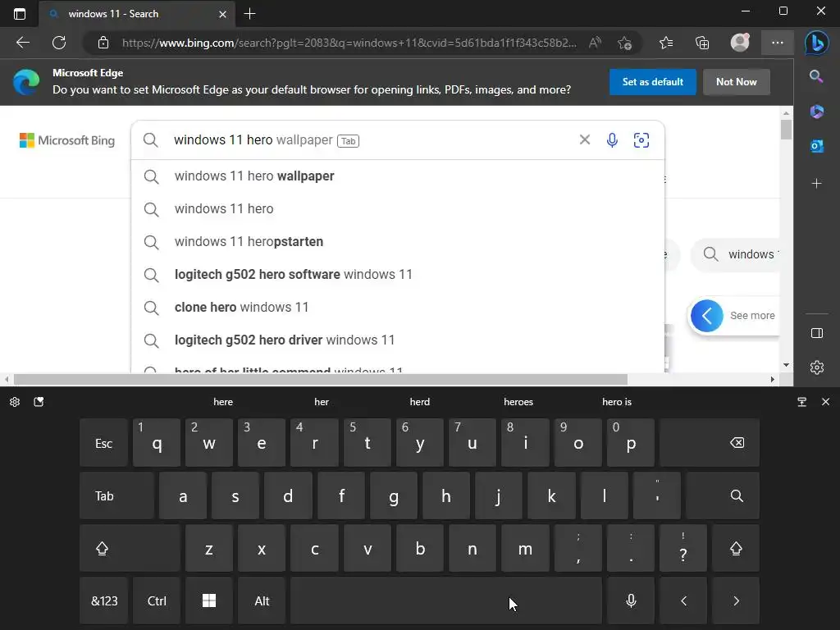Open the sidebar search icon
Viewport: 840px width, 630px height.
tap(816, 76)
